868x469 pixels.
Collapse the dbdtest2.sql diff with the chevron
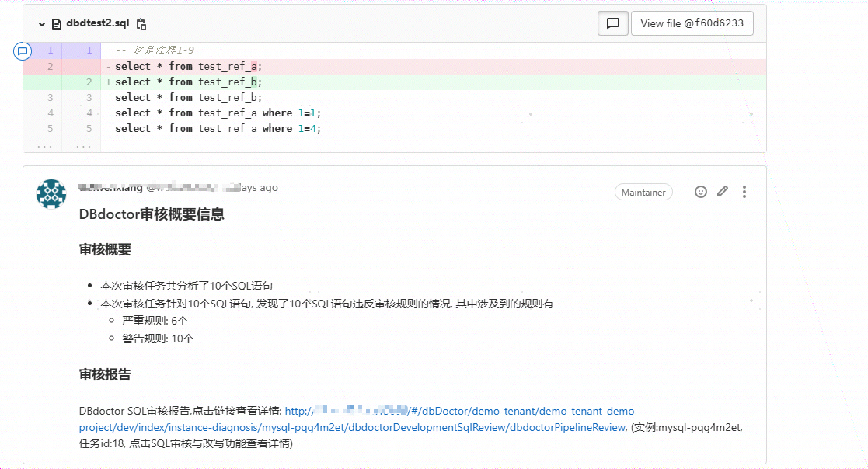coord(42,24)
